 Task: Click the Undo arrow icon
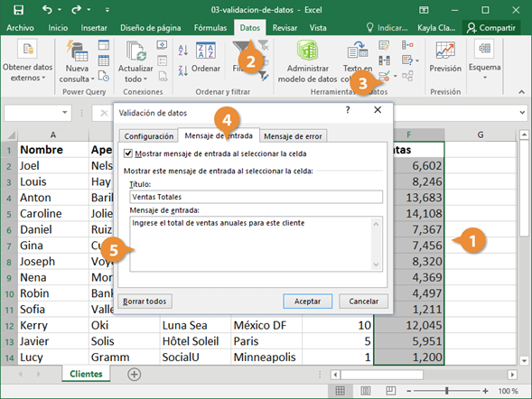click(x=47, y=10)
